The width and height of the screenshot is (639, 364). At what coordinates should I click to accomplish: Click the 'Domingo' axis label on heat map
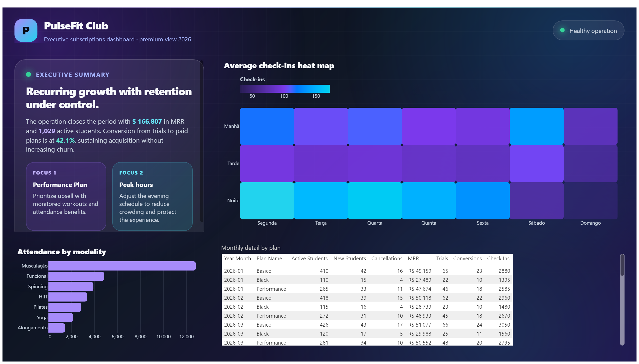[x=590, y=223]
